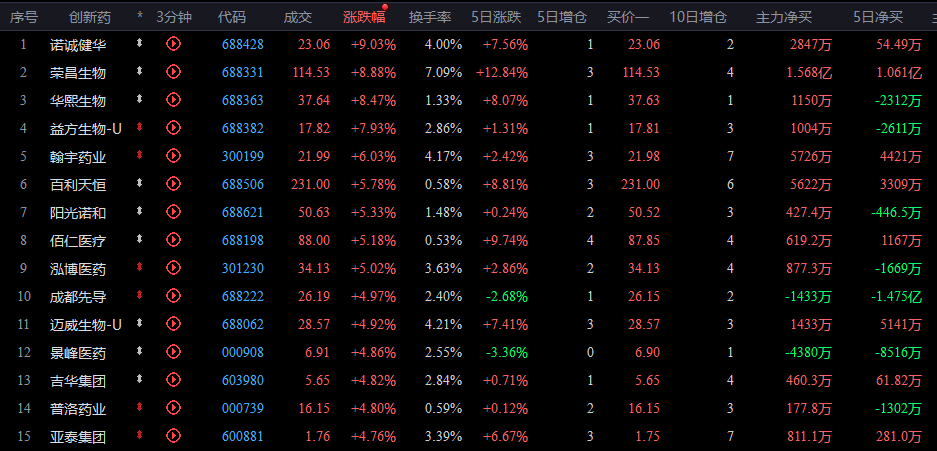Click the 5日增仓 column header

[x=562, y=17]
